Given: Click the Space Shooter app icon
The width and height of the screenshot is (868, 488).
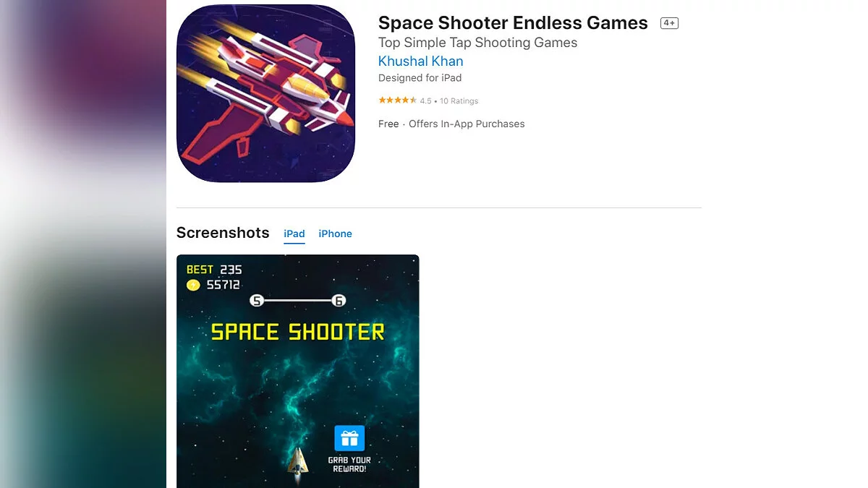Looking at the screenshot, I should (265, 93).
